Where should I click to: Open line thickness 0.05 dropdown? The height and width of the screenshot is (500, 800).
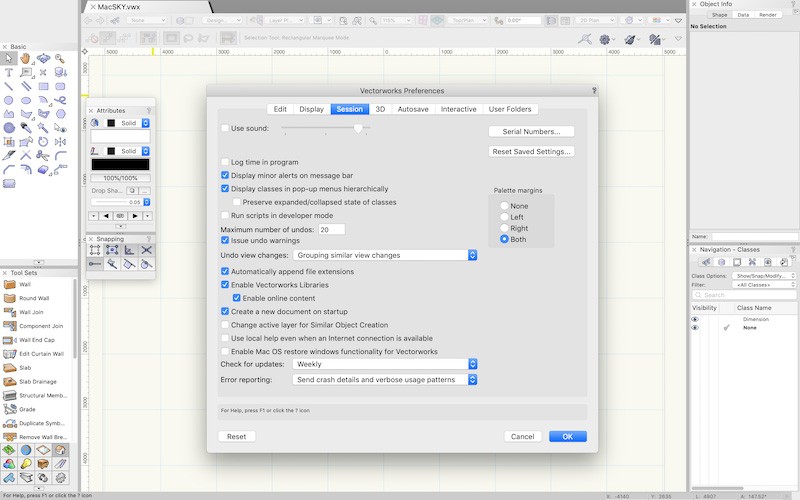[x=120, y=202]
